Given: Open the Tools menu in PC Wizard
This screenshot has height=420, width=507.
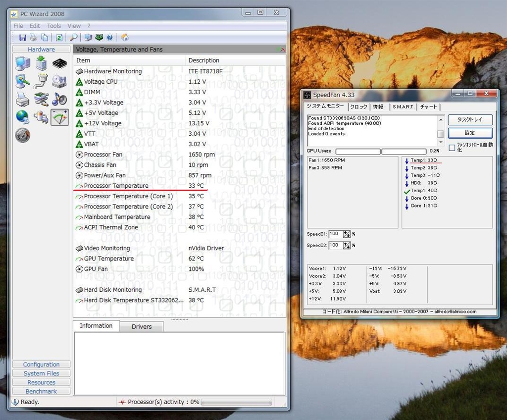Looking at the screenshot, I should [x=54, y=26].
